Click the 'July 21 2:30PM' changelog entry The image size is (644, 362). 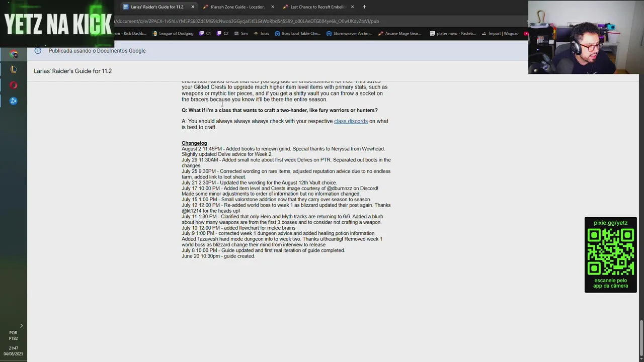tap(259, 183)
